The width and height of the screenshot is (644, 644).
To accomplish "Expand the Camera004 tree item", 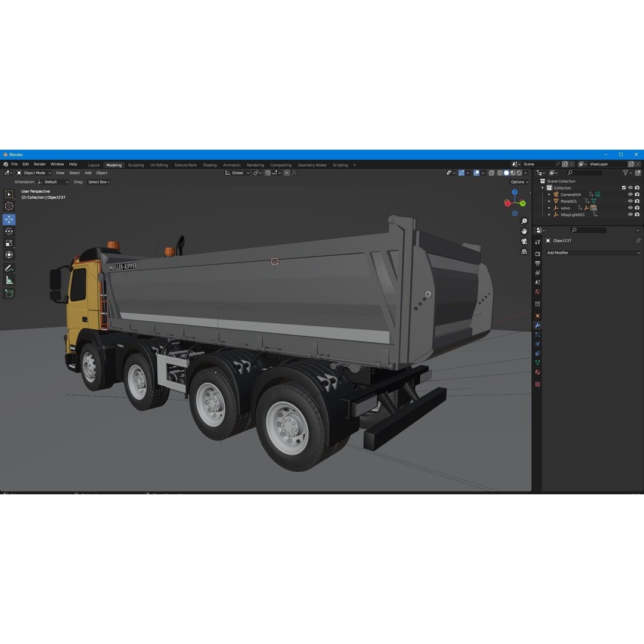I will coord(550,194).
